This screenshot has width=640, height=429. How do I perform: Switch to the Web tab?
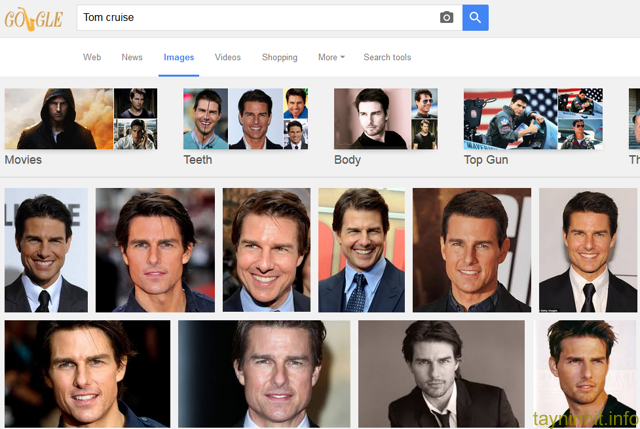coord(92,57)
